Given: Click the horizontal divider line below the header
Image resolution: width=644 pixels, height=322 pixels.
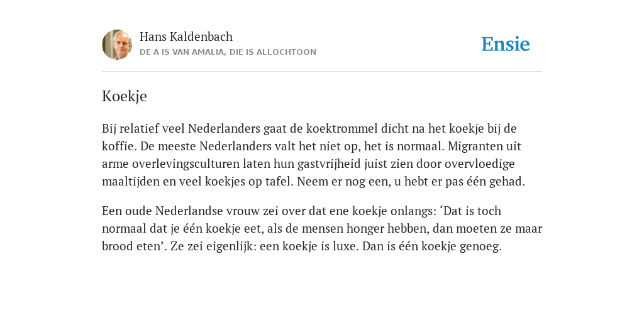Looking at the screenshot, I should point(322,72).
